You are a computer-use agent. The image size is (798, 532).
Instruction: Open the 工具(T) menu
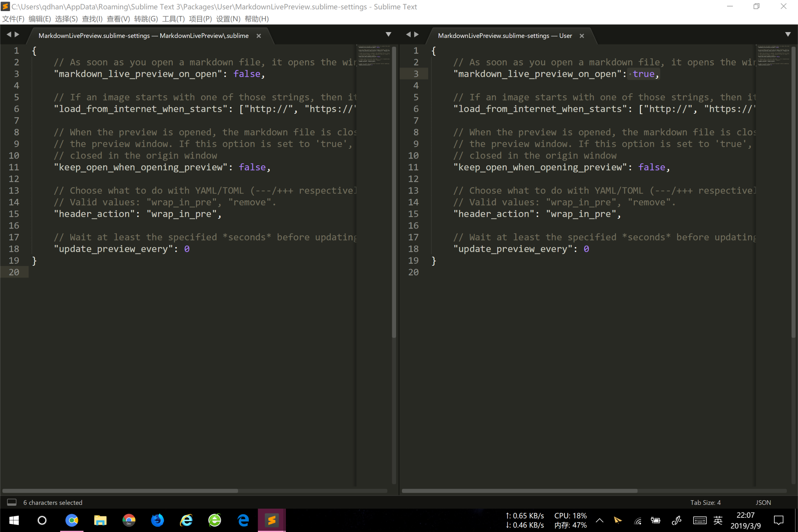(173, 19)
